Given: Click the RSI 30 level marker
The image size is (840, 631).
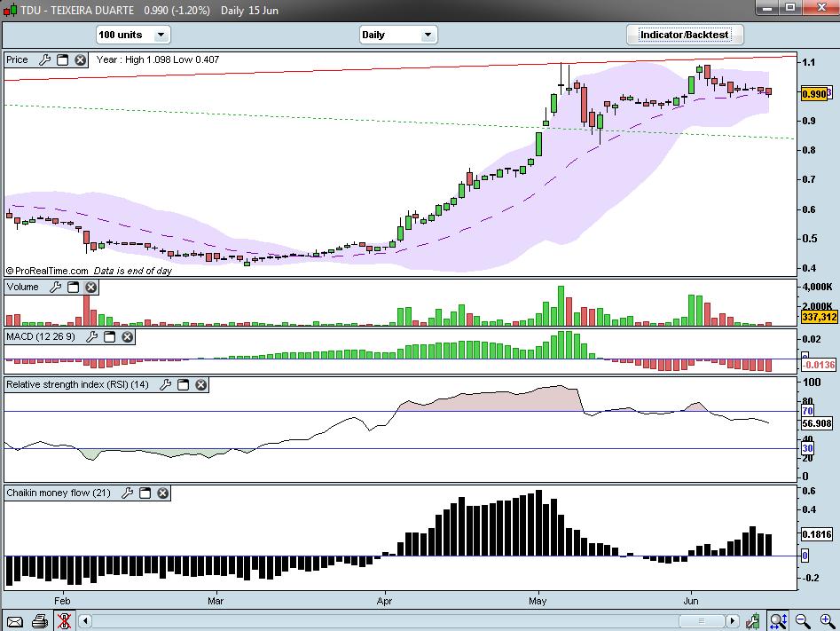Looking at the screenshot, I should [x=807, y=448].
